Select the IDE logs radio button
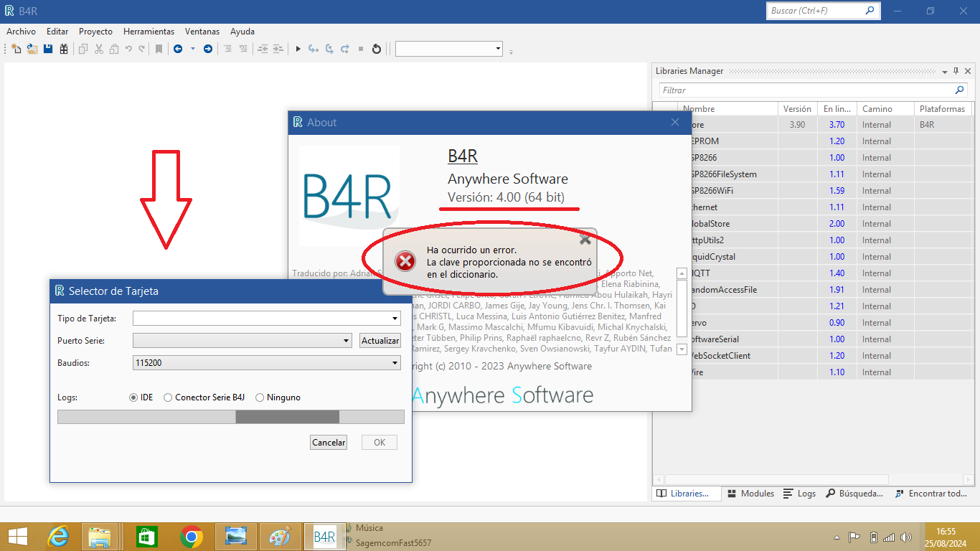Image resolution: width=980 pixels, height=551 pixels. coord(133,397)
